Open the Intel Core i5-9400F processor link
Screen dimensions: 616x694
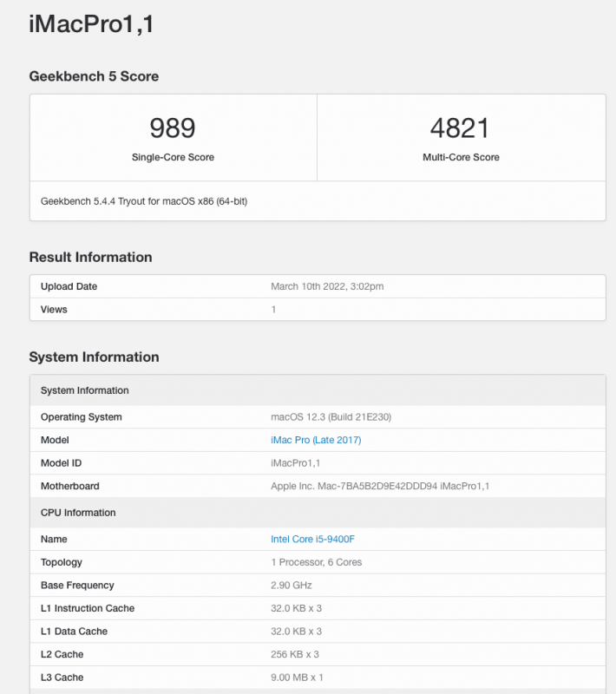tap(312, 539)
